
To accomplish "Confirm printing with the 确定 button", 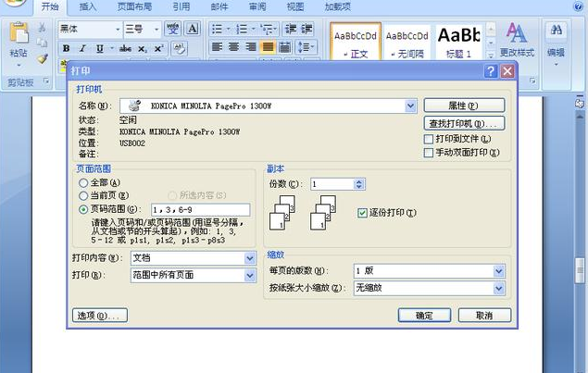I will pyautogui.click(x=424, y=316).
